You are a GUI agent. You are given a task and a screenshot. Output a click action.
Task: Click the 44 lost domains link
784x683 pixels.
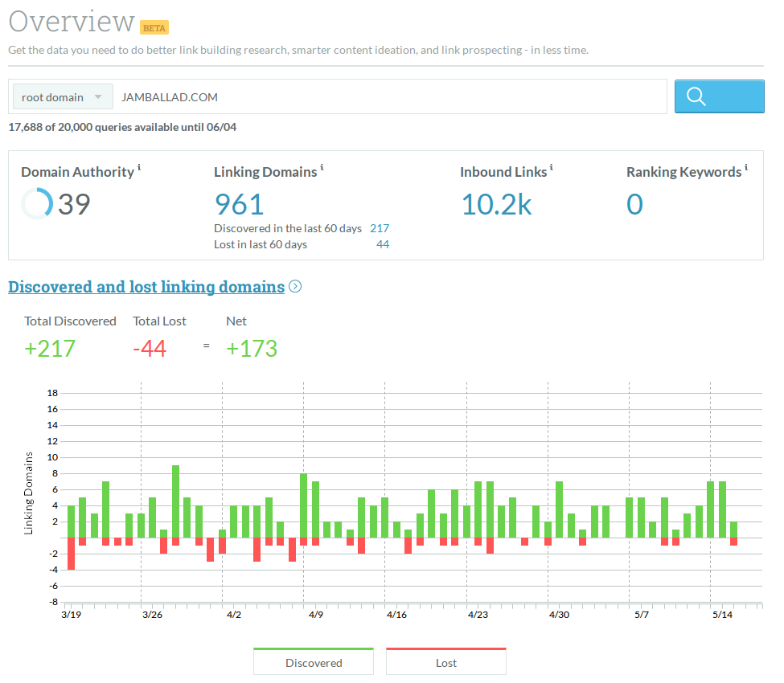(x=383, y=244)
